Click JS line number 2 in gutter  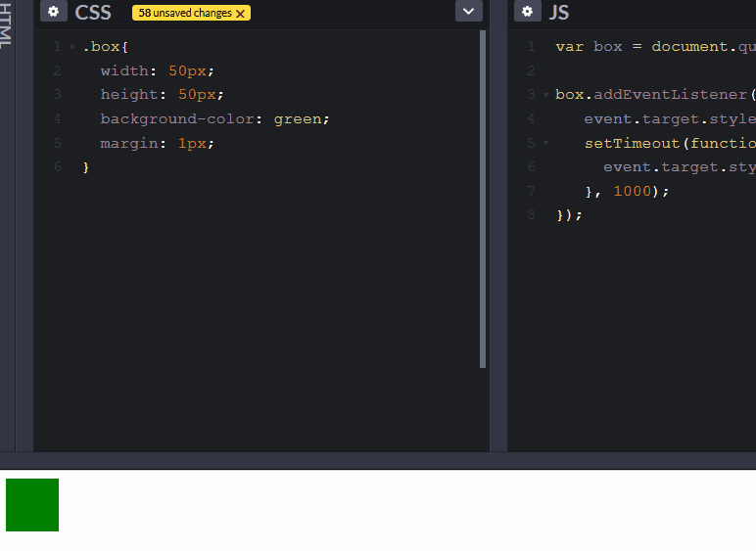[x=531, y=70]
